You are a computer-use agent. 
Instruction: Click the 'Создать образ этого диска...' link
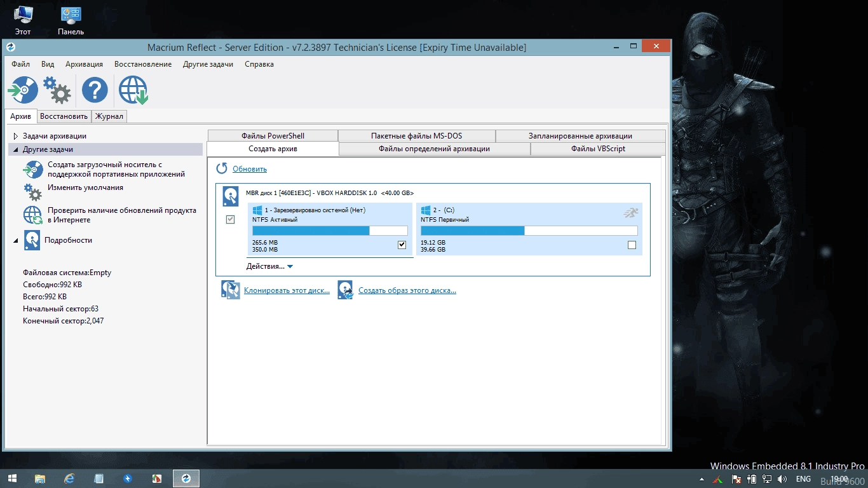(x=407, y=290)
